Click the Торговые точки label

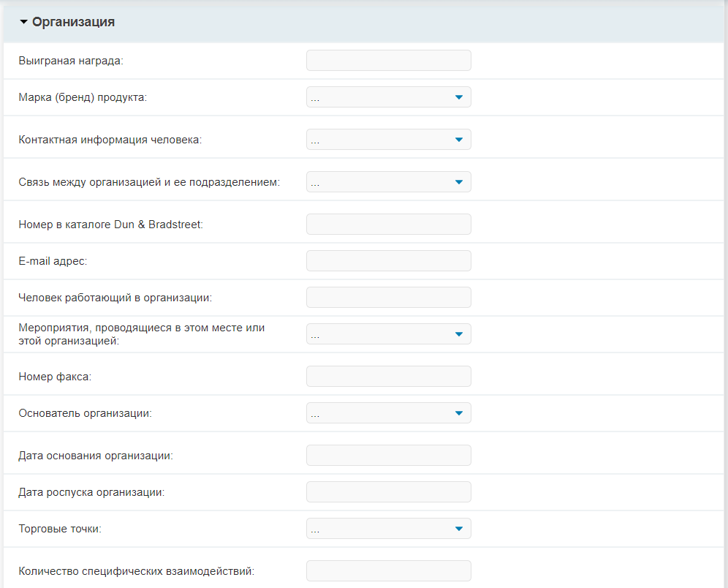(x=60, y=529)
